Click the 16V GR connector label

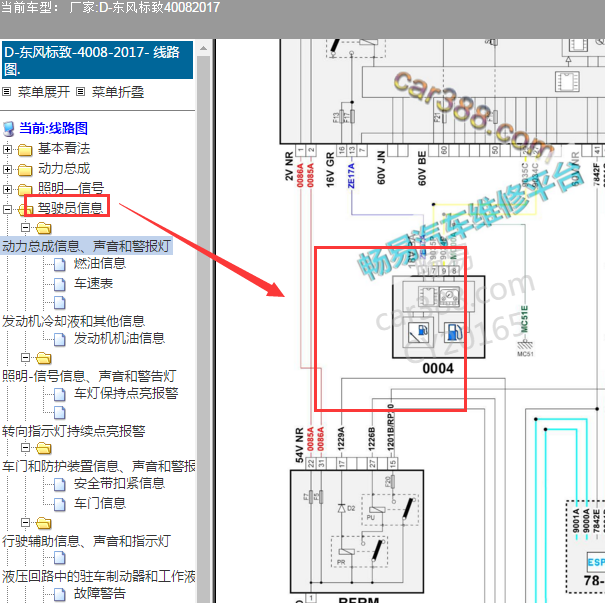tap(330, 170)
